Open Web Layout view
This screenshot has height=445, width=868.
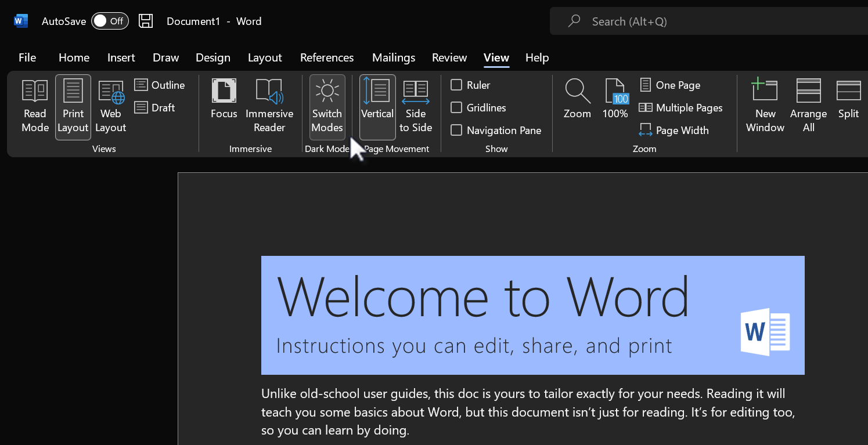[x=110, y=107]
